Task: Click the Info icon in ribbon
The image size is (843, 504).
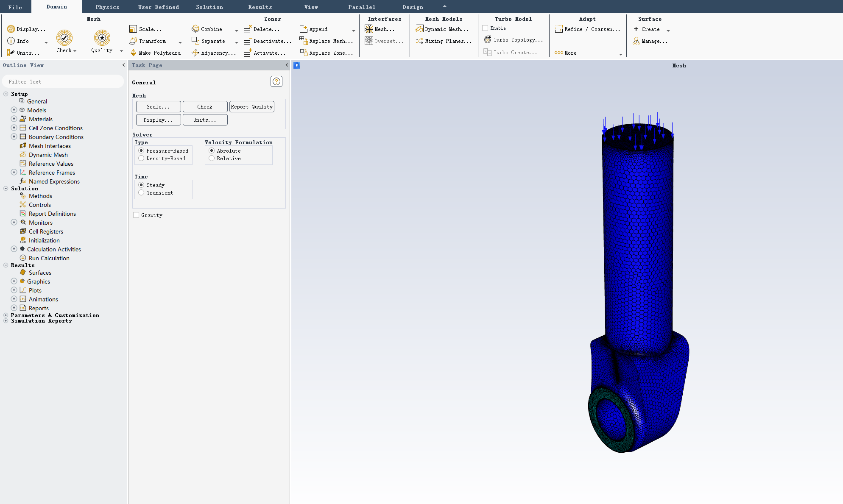Action: [x=11, y=41]
